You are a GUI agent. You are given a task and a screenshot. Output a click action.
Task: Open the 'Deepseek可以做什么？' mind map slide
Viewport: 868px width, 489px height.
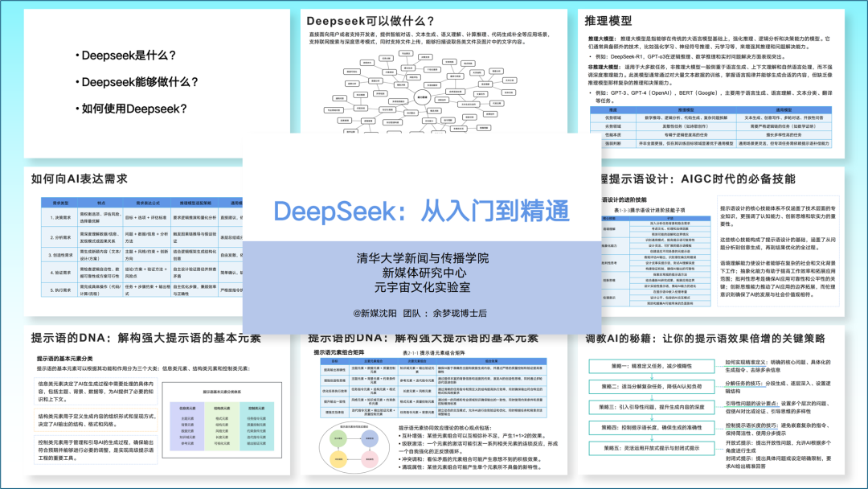[434, 71]
